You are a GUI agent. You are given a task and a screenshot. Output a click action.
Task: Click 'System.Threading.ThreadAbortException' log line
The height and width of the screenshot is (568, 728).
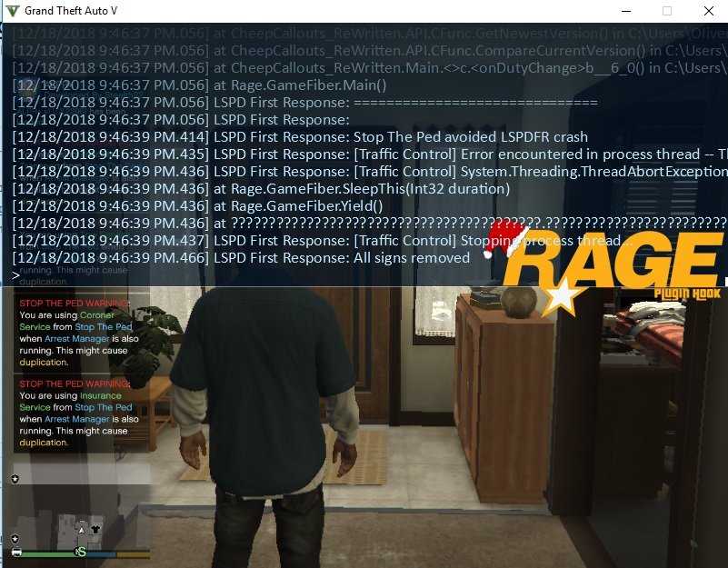coord(370,172)
